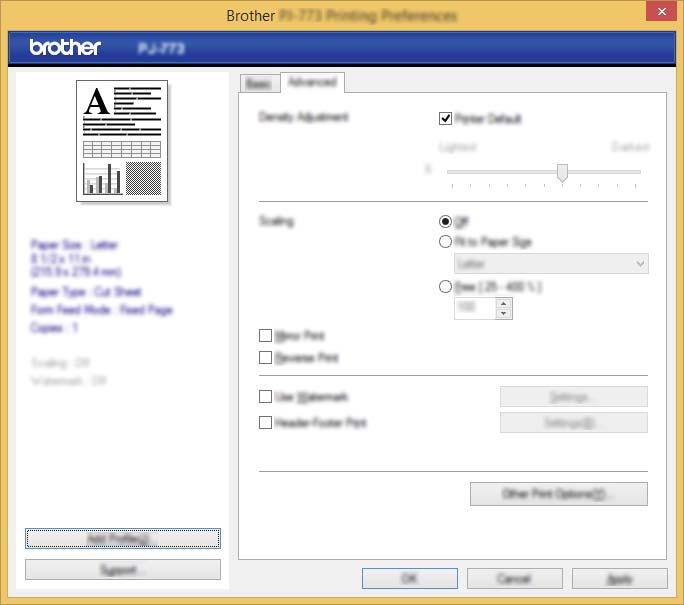Select the Scaling Off radio button
The width and height of the screenshot is (684, 605).
445,222
